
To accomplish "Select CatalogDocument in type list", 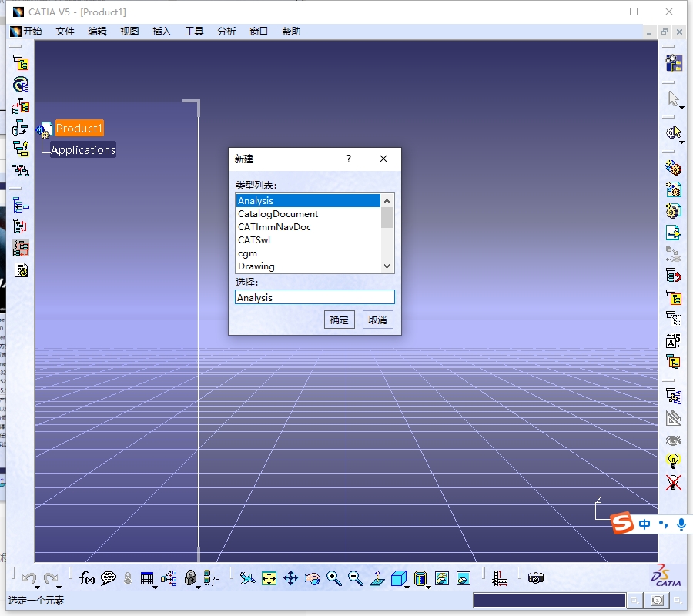I will click(x=308, y=214).
